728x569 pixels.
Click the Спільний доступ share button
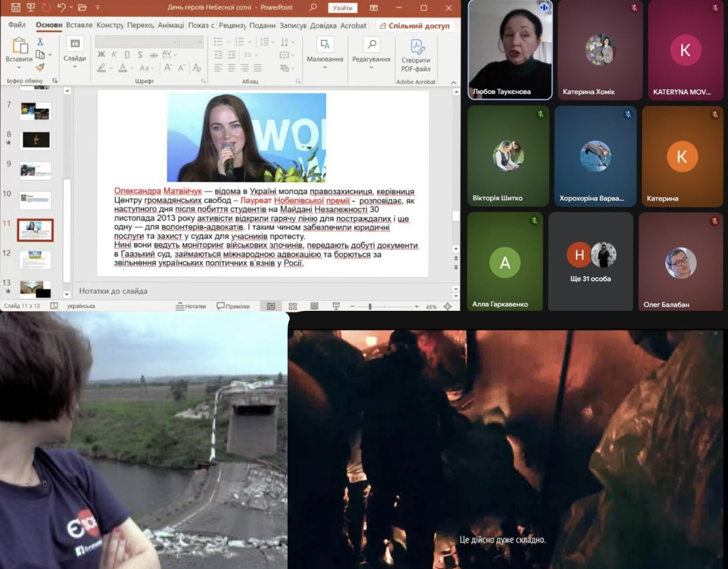(414, 26)
